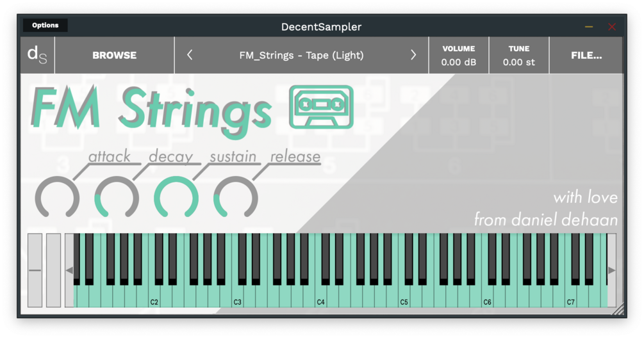Play the C2 key on keyboard
The image size is (644, 338).
click(x=154, y=296)
